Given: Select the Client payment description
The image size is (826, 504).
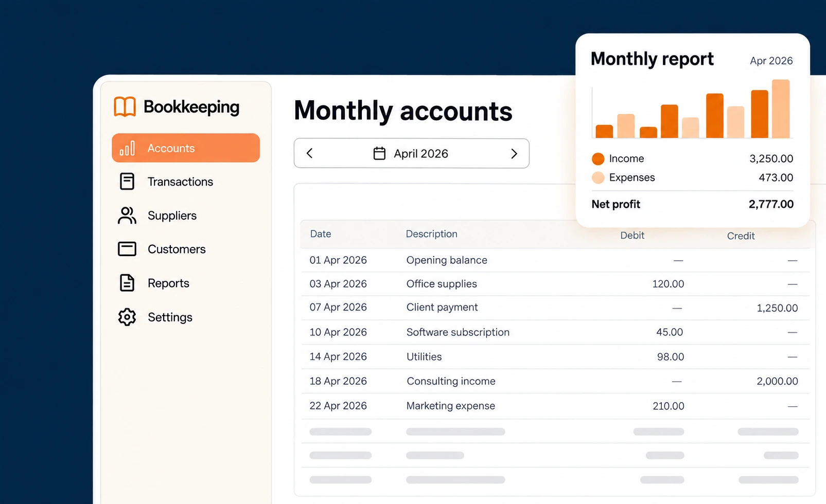Looking at the screenshot, I should [442, 308].
